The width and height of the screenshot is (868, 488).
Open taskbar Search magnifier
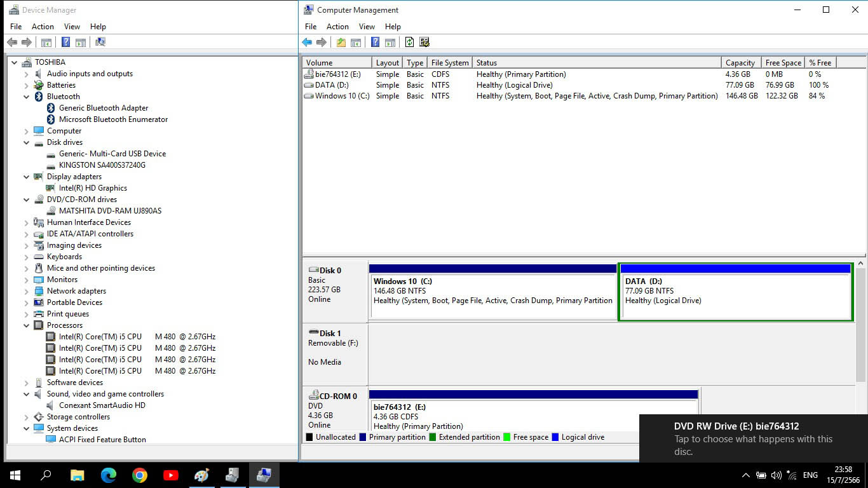pos(46,475)
